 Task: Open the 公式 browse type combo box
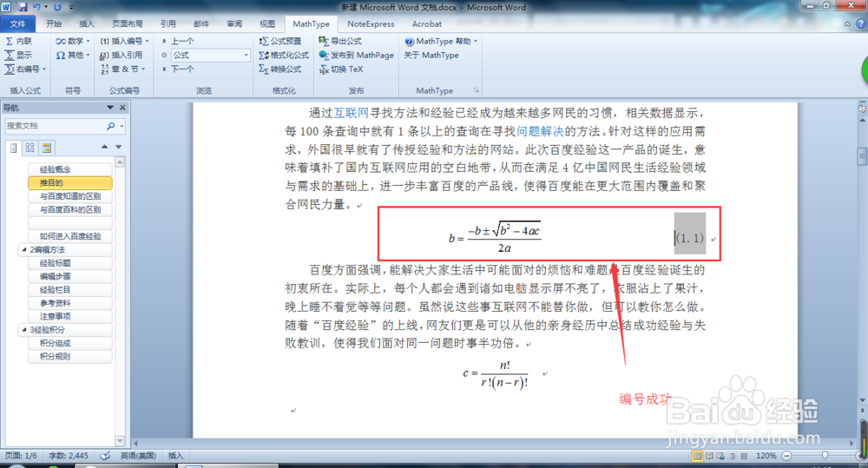(x=210, y=55)
